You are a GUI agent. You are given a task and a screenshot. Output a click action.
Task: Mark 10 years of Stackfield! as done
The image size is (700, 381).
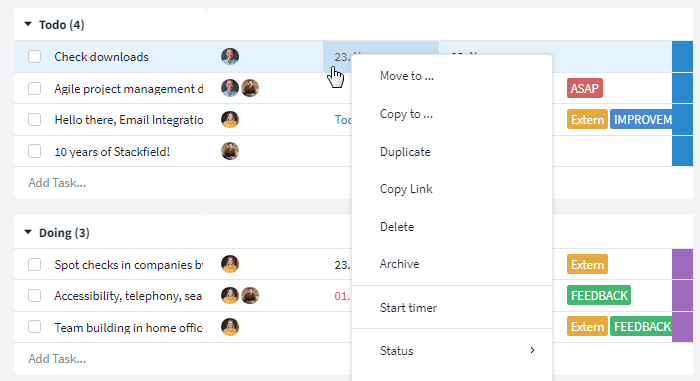pos(34,151)
